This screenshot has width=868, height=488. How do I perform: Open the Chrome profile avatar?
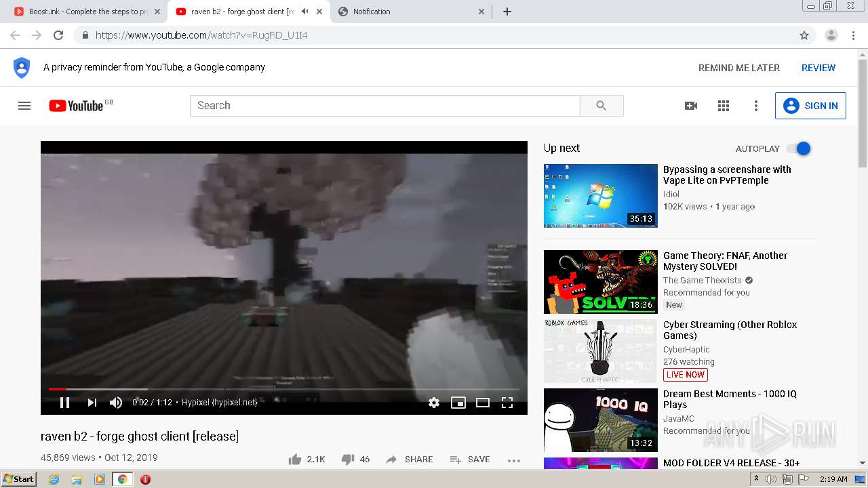(x=831, y=35)
